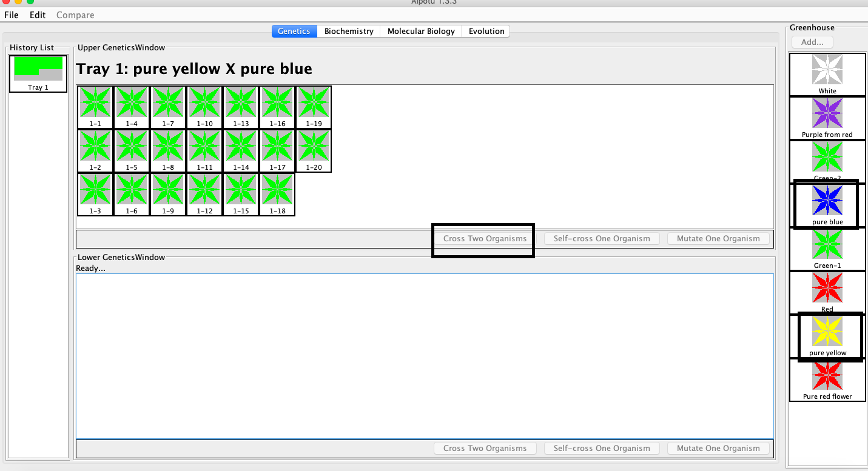The height and width of the screenshot is (471, 868).
Task: Open the Edit menu
Action: pyautogui.click(x=38, y=15)
